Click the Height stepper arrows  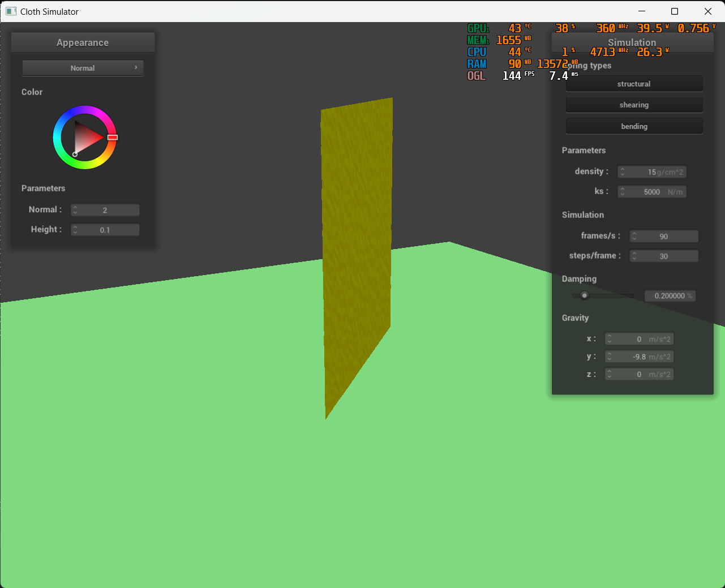coord(75,230)
